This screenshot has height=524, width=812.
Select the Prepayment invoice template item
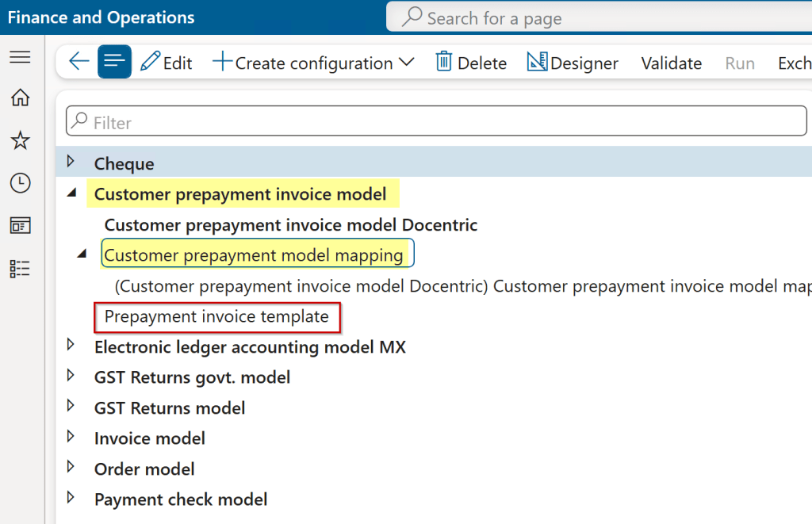point(217,316)
